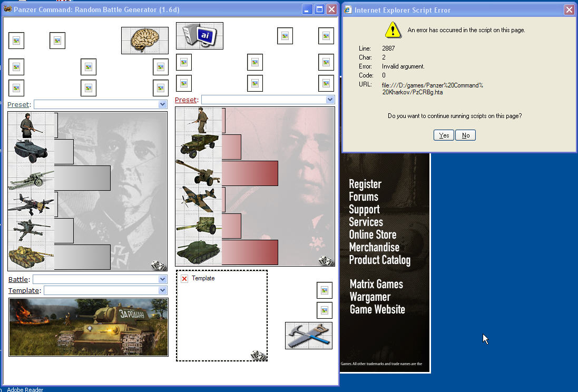The width and height of the screenshot is (578, 392).
Task: Maximize the Random Battle Generator window
Action: [x=319, y=9]
